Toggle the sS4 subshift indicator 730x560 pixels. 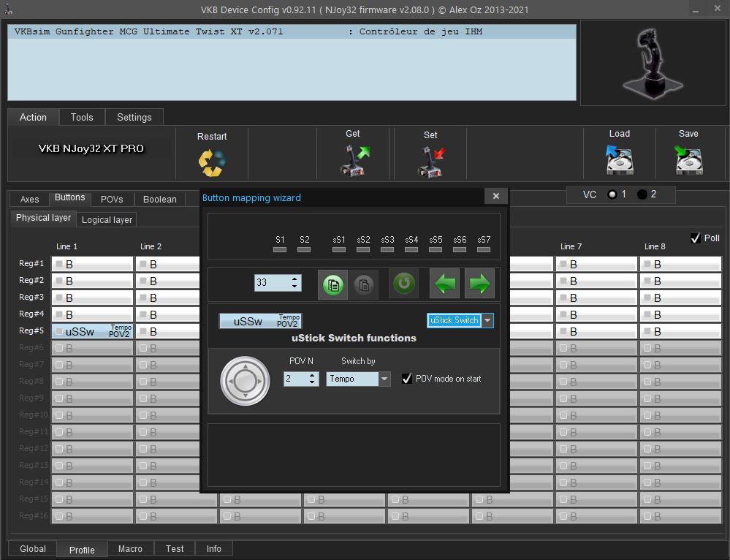[x=411, y=250]
